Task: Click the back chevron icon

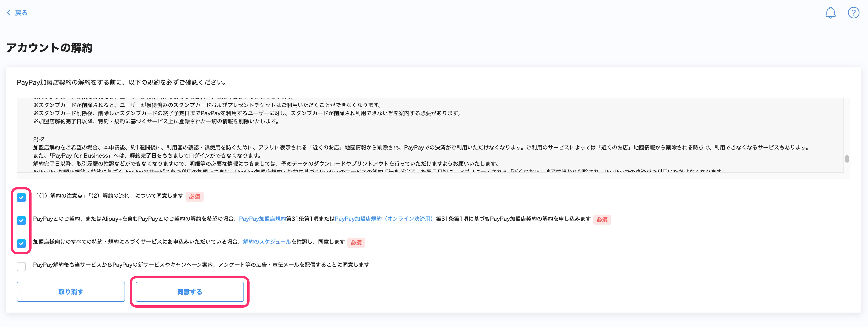Action: pyautogui.click(x=9, y=13)
